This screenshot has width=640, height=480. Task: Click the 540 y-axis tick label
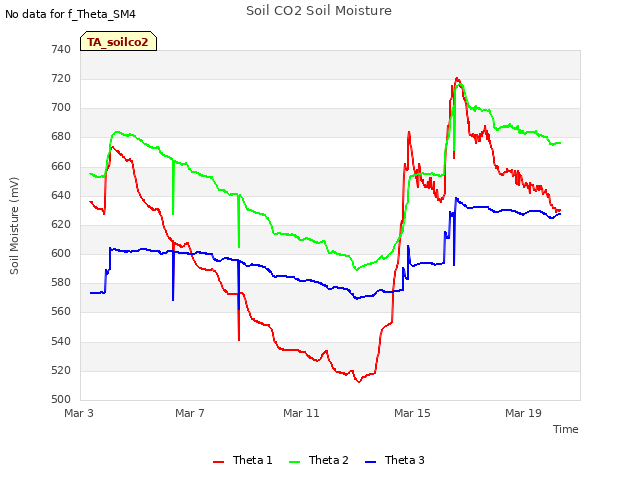[61, 341]
